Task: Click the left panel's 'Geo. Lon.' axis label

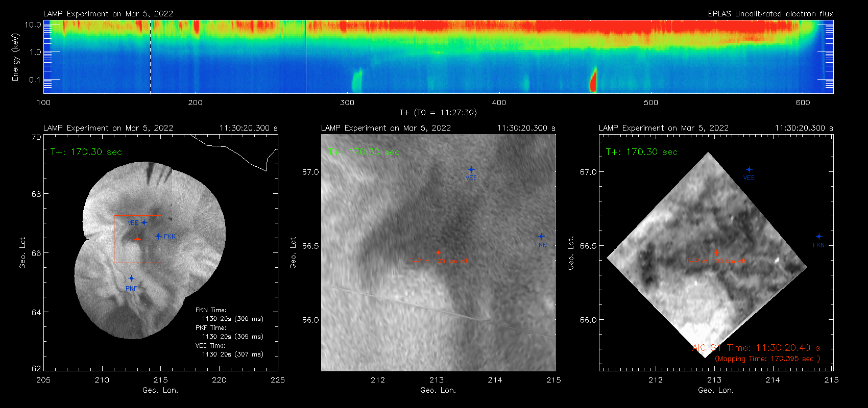Action: point(160,390)
